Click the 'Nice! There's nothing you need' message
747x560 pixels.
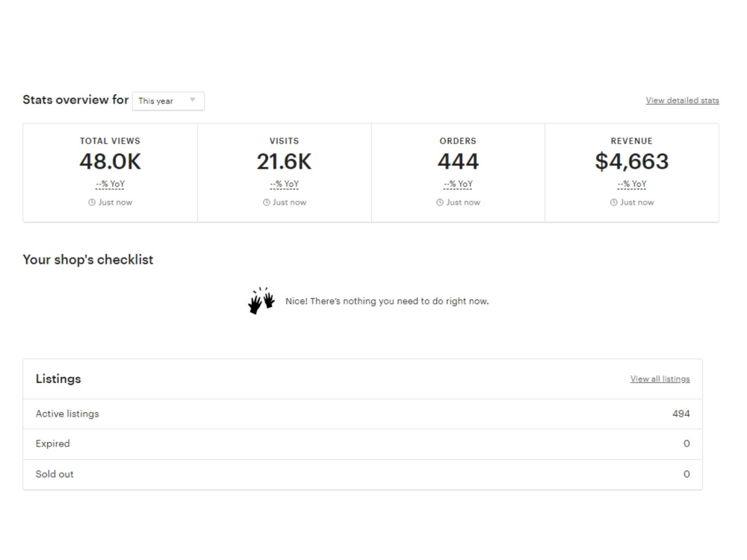click(387, 302)
